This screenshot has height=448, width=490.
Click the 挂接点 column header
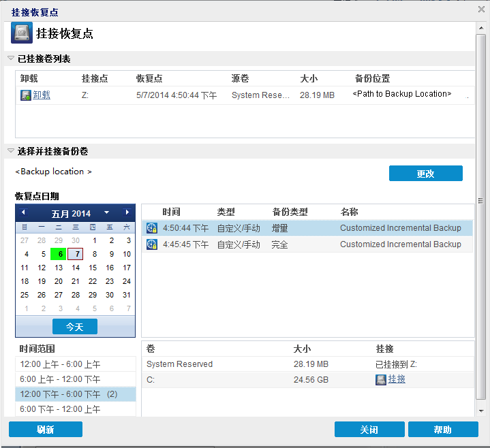[95, 78]
